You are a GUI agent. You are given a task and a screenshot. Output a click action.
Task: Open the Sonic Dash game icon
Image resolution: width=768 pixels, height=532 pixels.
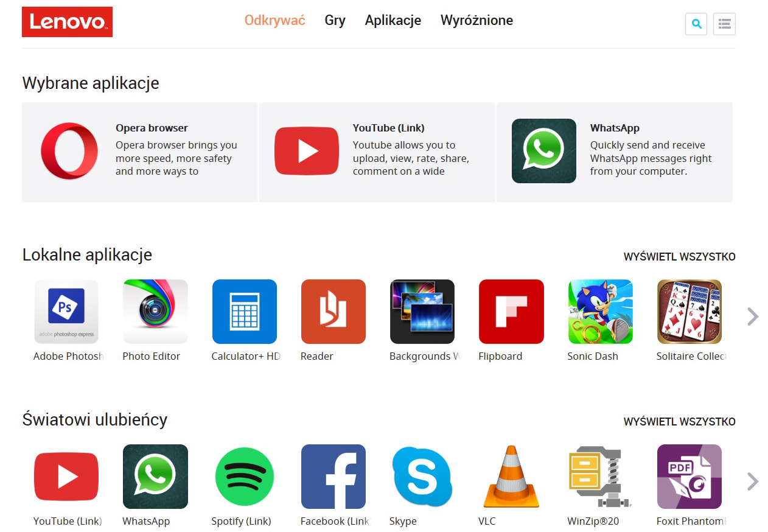point(600,312)
